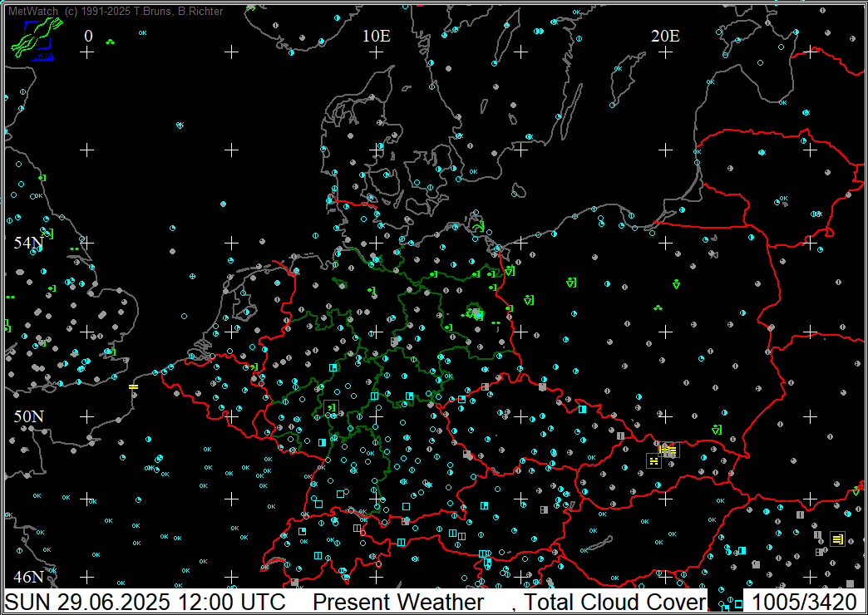The width and height of the screenshot is (868, 615).
Task: Select the 10E longitude label
Action: click(377, 36)
